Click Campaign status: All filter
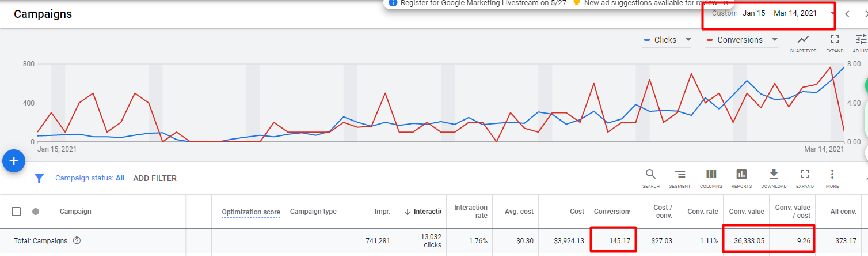Screen dimensions: 868x256 click(90, 178)
